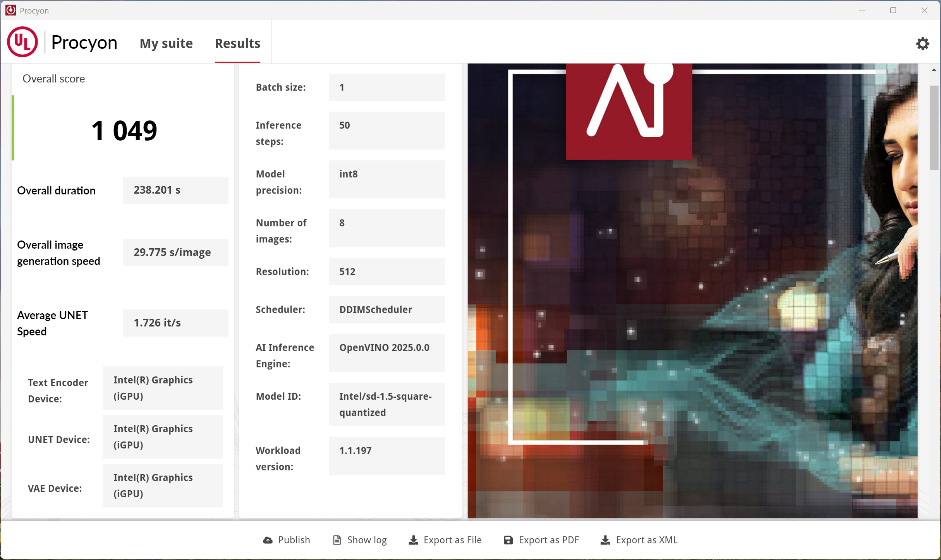Image resolution: width=941 pixels, height=560 pixels.
Task: Click the 1.726 it/s value
Action: point(175,323)
